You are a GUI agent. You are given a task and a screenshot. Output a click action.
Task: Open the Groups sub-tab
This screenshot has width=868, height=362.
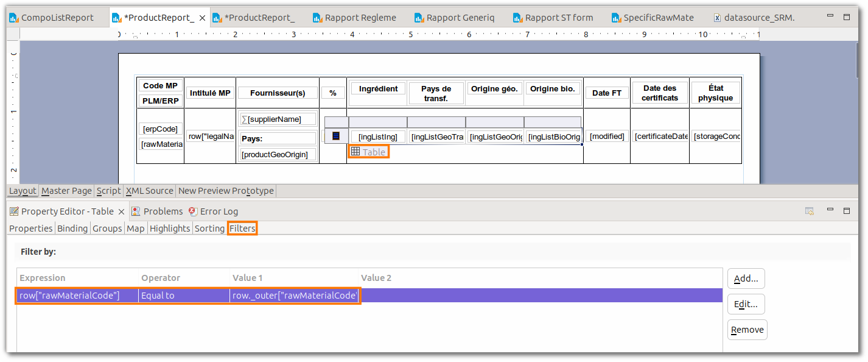click(x=107, y=229)
